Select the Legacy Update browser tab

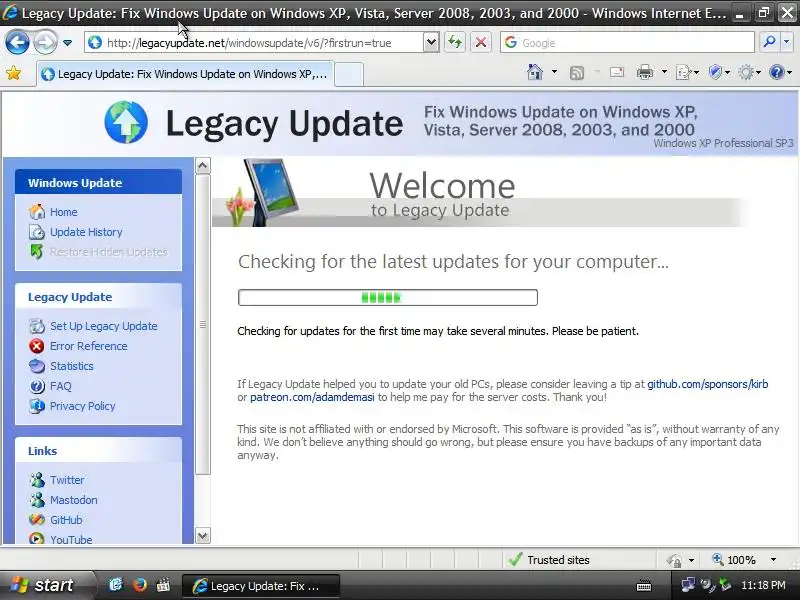pyautogui.click(x=185, y=74)
